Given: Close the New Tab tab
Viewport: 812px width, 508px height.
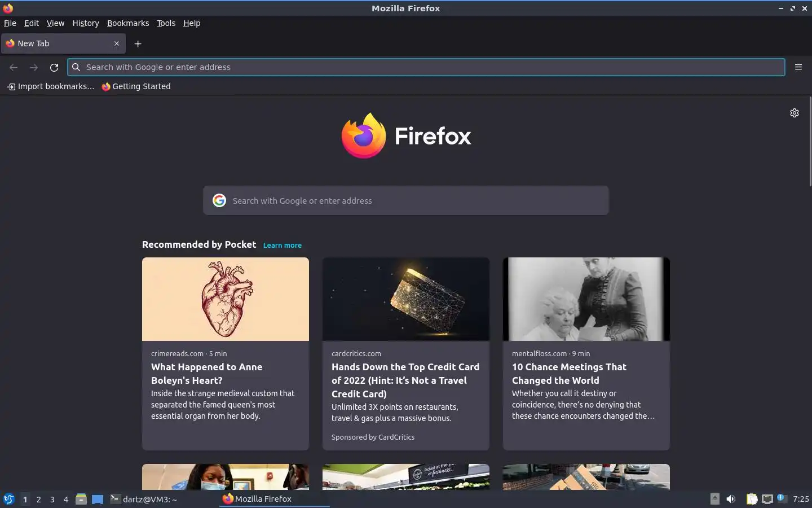Looking at the screenshot, I should coord(117,43).
